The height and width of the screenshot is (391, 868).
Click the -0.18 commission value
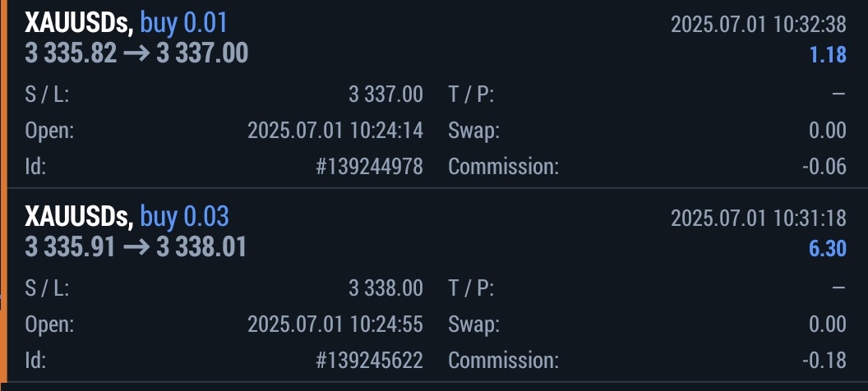pos(824,360)
